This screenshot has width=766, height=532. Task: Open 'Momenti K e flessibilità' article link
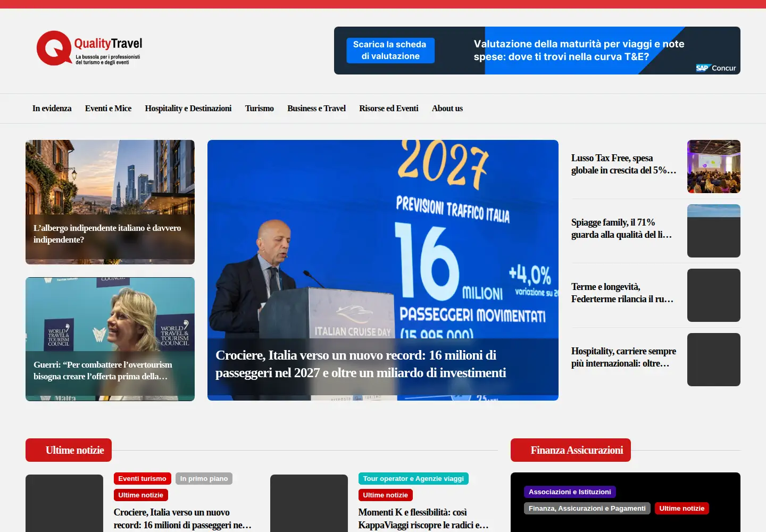coord(423,519)
